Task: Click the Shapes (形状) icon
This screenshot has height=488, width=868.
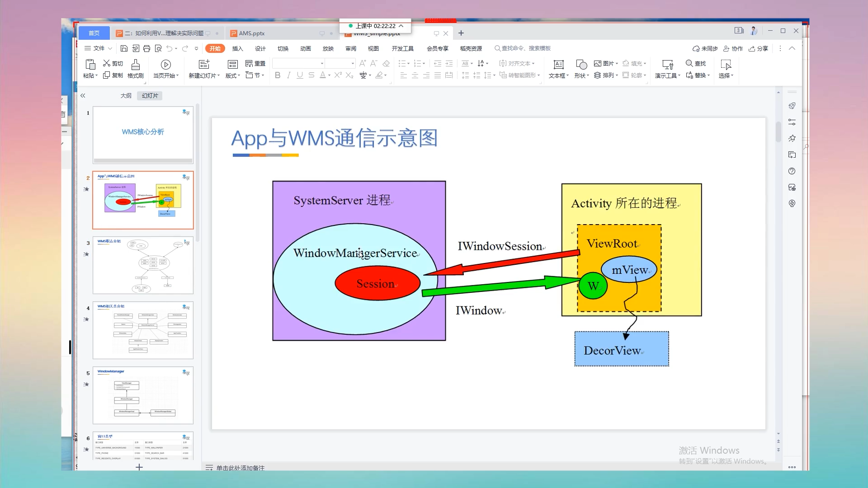Action: point(581,65)
